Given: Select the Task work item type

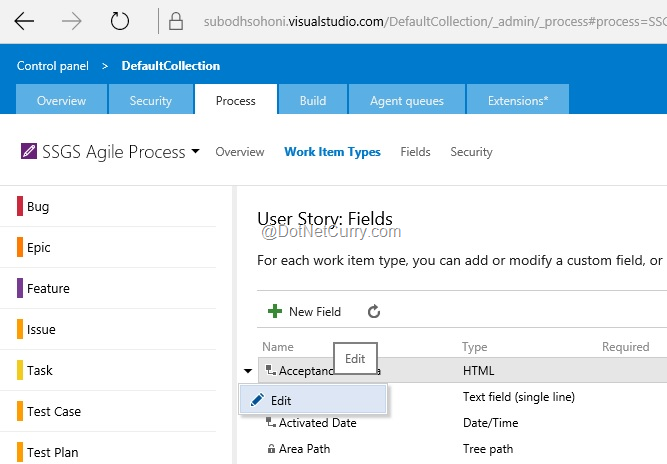Looking at the screenshot, I should click(x=108, y=370).
